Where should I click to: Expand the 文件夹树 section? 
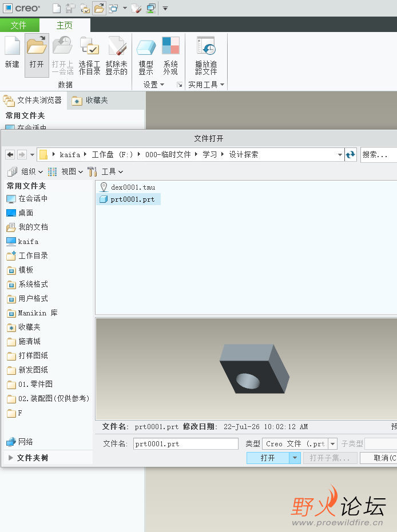click(x=29, y=458)
